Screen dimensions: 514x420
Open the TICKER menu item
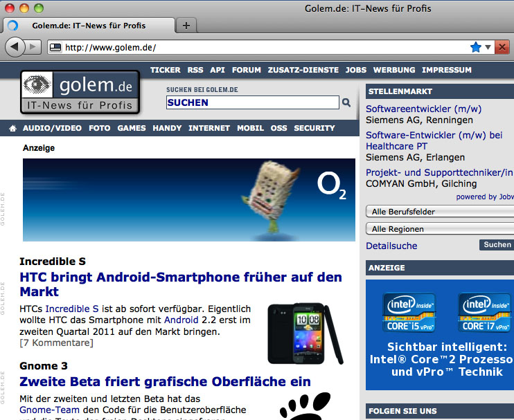[x=165, y=70]
